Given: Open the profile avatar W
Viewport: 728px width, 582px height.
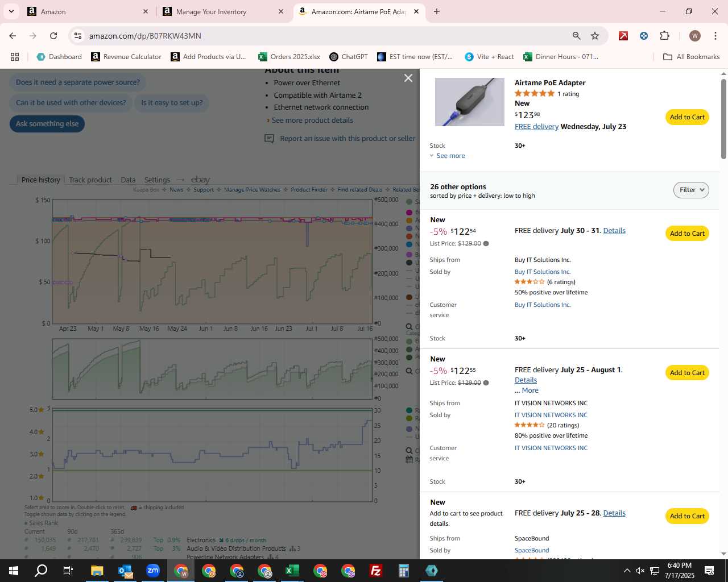Looking at the screenshot, I should point(694,36).
